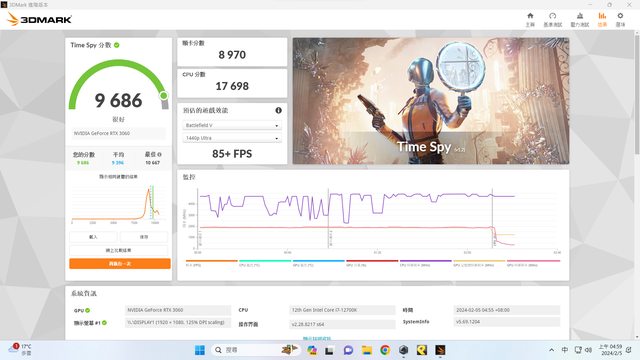The height and width of the screenshot is (360, 640).
Task: Click the Time Spy hero thumbnail image
Action: click(431, 101)
